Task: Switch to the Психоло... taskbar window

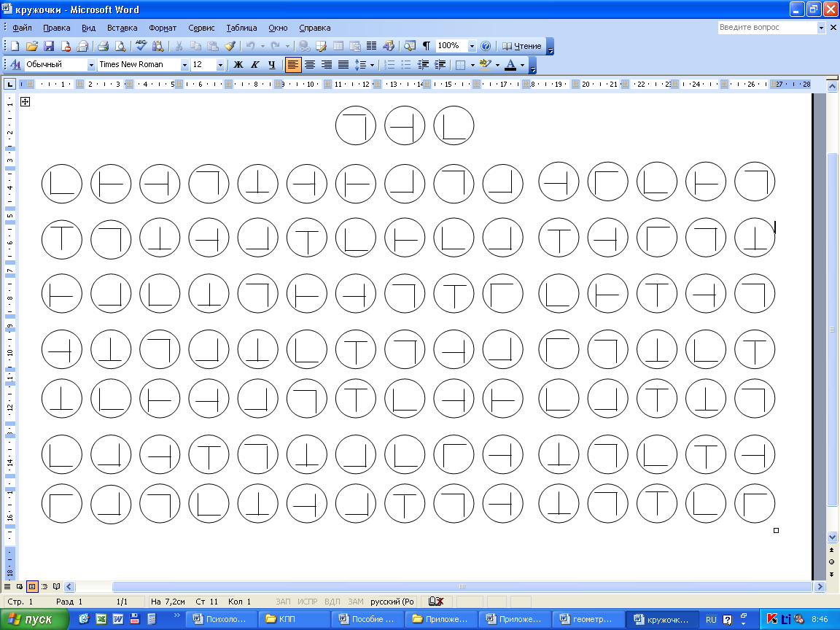Action: tap(221, 619)
